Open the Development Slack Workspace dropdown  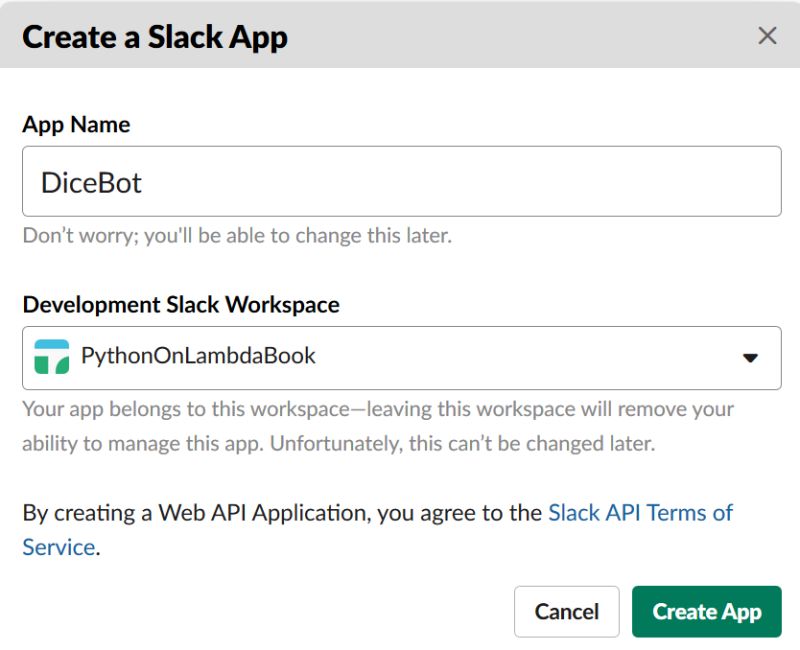(400, 357)
